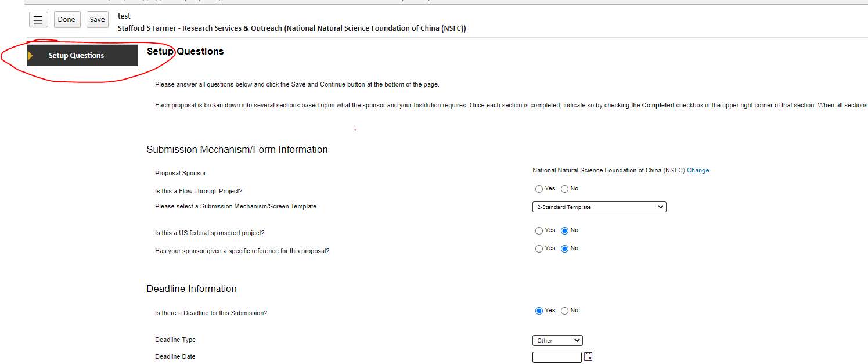The width and height of the screenshot is (868, 364).
Task: Open the Submission Mechanism template dropdown
Action: [599, 207]
